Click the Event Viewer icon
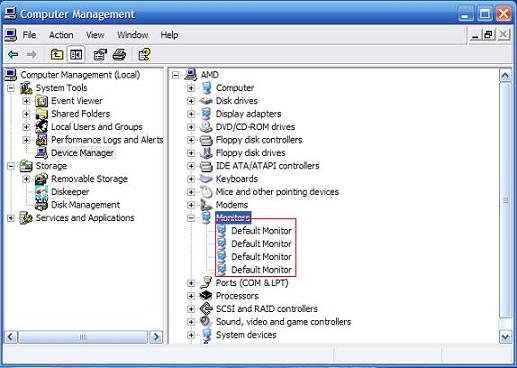This screenshot has height=368, width=517. click(x=42, y=101)
